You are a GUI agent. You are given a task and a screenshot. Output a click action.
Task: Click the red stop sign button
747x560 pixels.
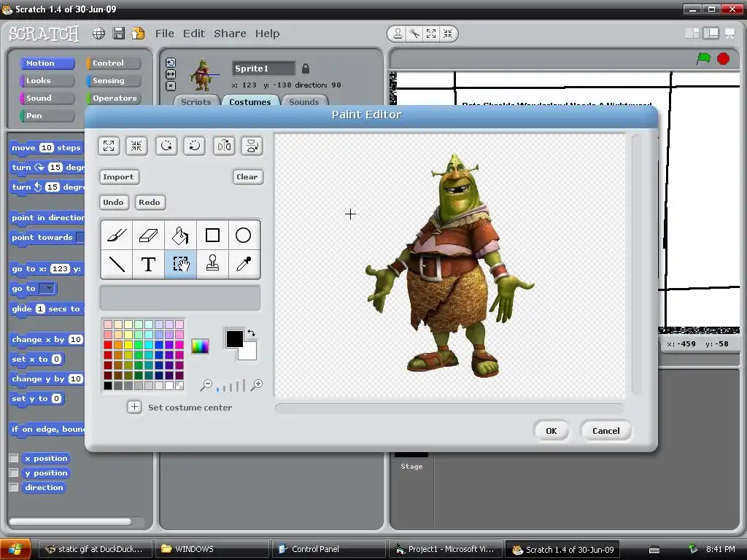[723, 59]
